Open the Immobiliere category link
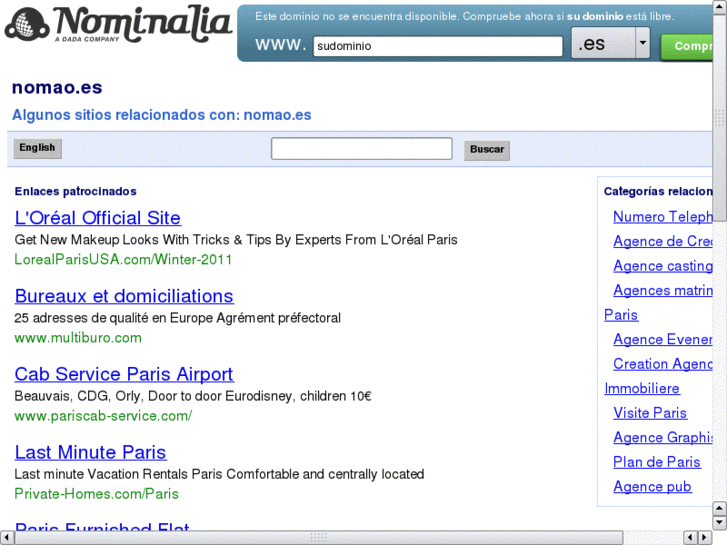 (642, 389)
